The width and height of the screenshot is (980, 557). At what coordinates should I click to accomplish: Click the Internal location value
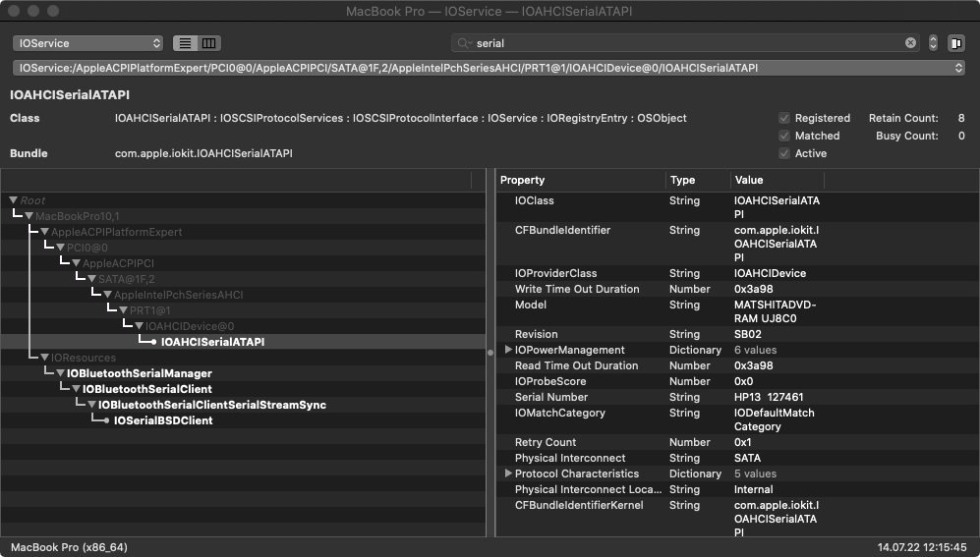753,489
